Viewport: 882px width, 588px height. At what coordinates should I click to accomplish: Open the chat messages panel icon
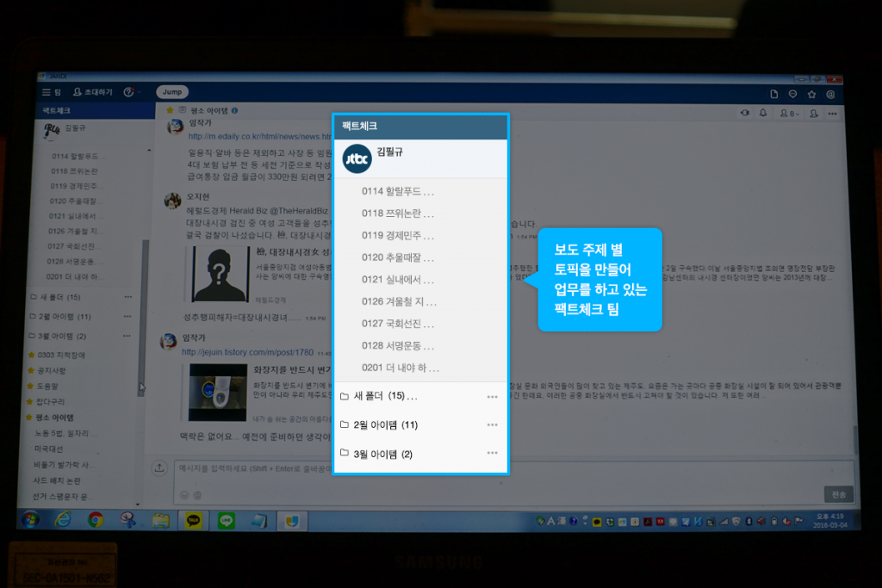(792, 94)
